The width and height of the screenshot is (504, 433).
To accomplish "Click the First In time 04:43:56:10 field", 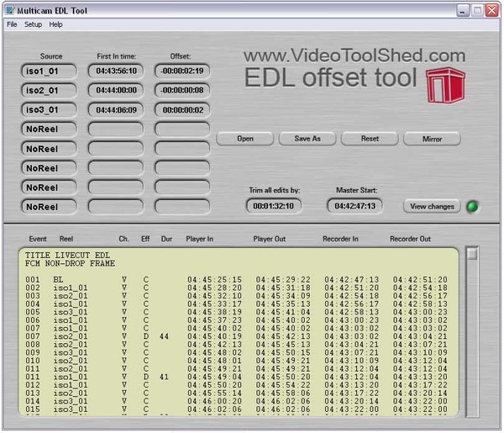I will [x=116, y=71].
